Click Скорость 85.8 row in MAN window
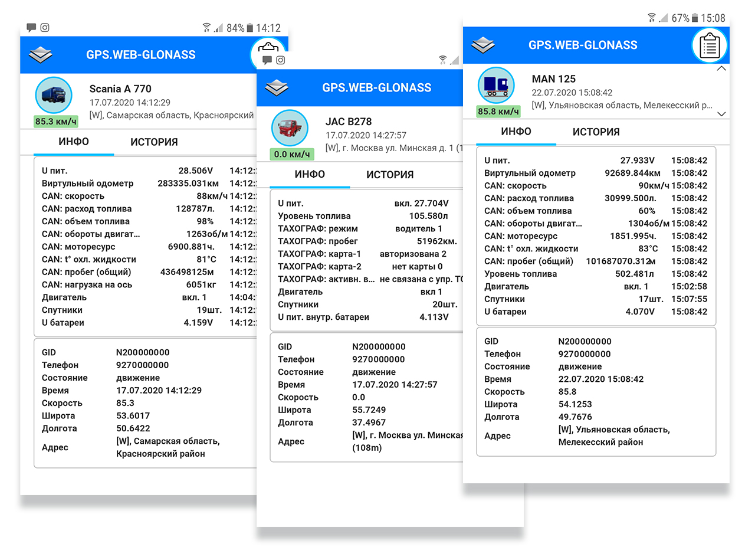 point(531,392)
